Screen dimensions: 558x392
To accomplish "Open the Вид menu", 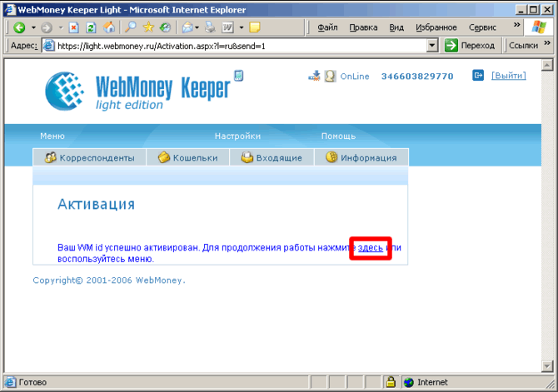I will [x=396, y=27].
